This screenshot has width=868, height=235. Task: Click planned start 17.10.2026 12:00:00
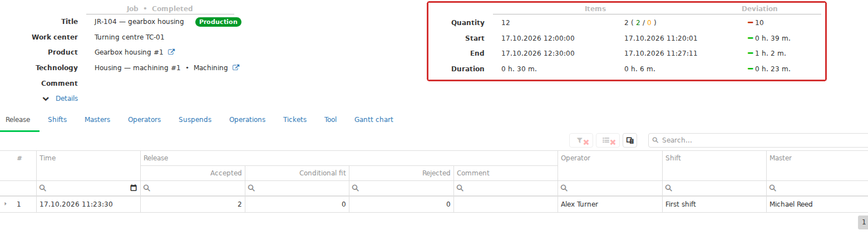coord(538,38)
